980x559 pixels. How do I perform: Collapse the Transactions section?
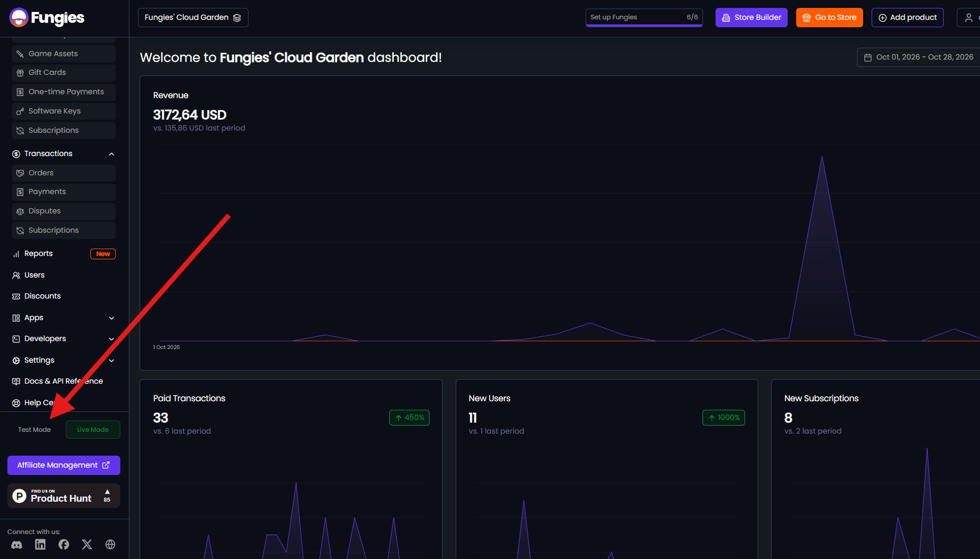click(111, 154)
